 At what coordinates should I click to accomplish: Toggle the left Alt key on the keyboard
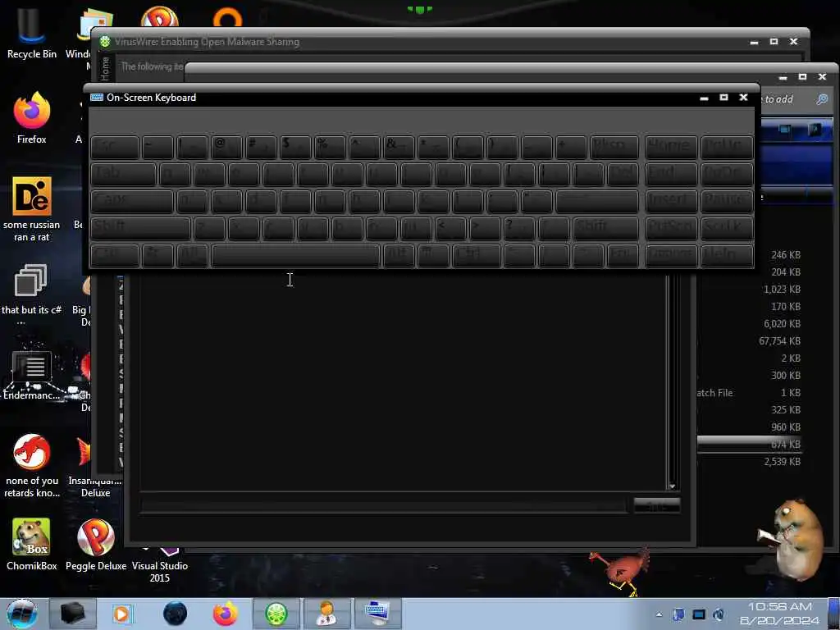(192, 256)
